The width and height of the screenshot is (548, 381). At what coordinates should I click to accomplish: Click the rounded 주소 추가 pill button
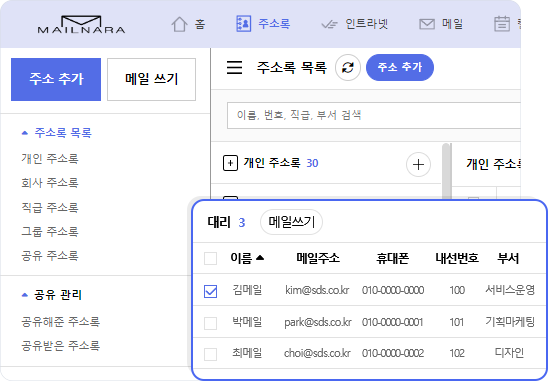tap(400, 67)
